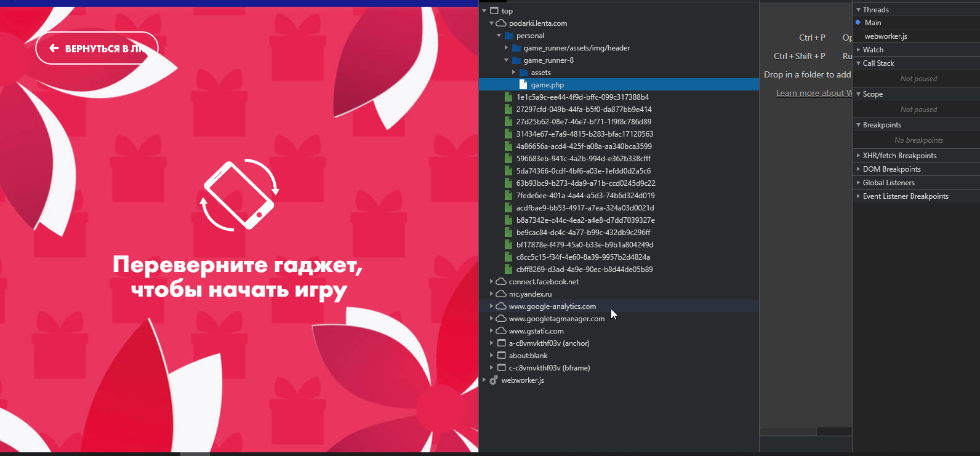The height and width of the screenshot is (456, 980).
Task: Expand the Watch section
Action: (858, 50)
